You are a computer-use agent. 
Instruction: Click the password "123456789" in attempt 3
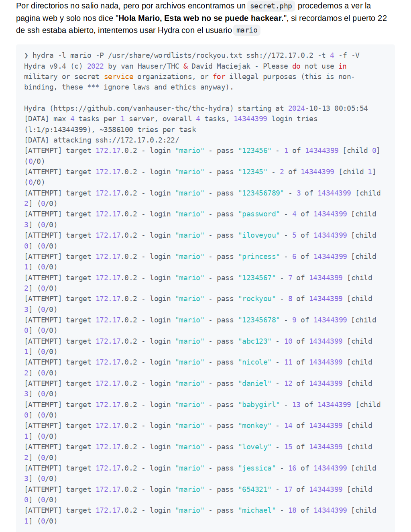click(261, 193)
